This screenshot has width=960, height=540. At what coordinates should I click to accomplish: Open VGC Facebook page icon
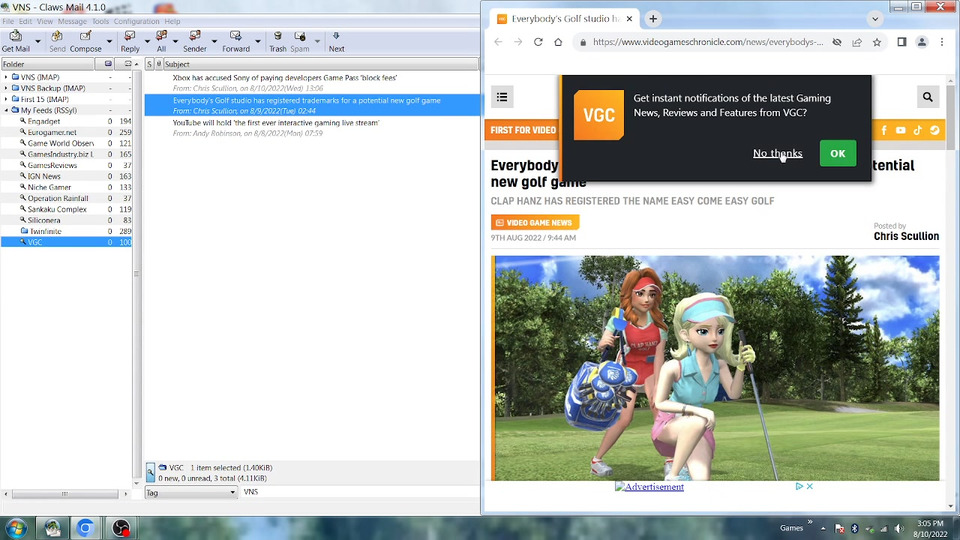coord(884,130)
